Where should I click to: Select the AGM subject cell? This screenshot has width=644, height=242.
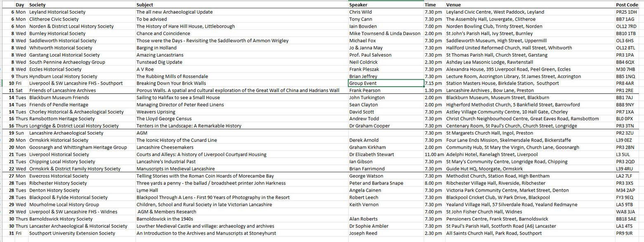(242, 133)
